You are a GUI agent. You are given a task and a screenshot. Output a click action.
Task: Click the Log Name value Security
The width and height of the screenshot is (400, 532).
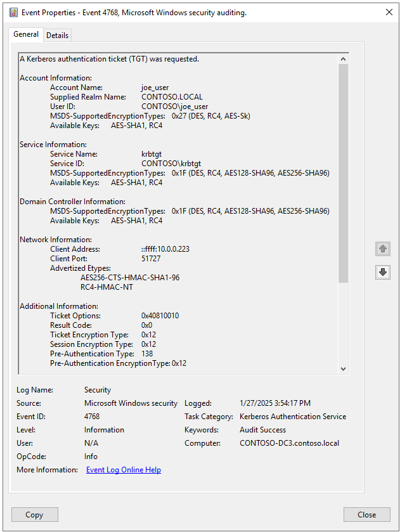[x=98, y=390]
